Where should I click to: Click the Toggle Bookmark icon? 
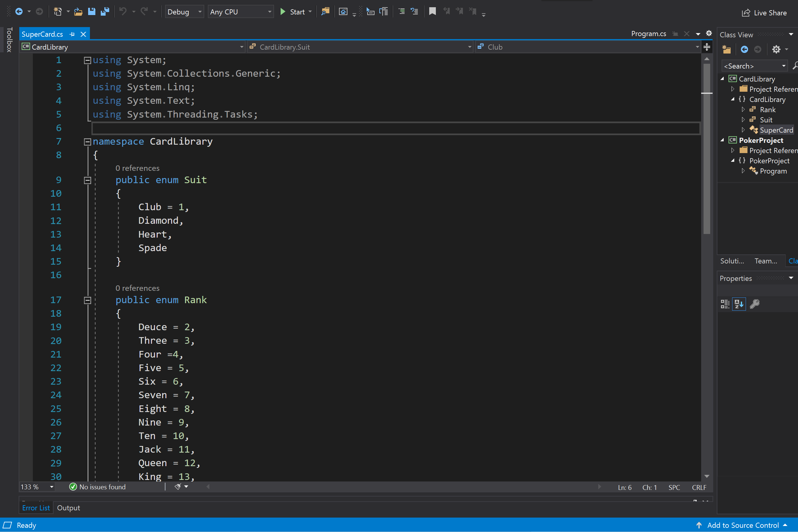pyautogui.click(x=432, y=11)
